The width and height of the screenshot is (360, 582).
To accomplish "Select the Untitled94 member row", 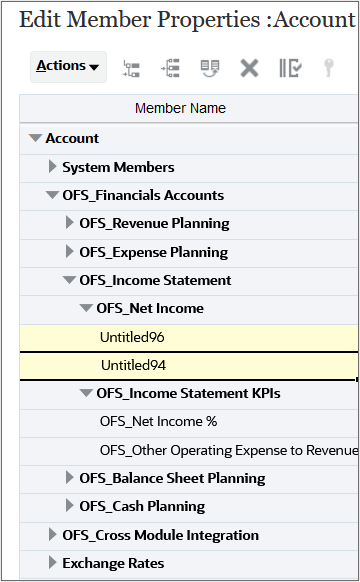I will click(189, 366).
